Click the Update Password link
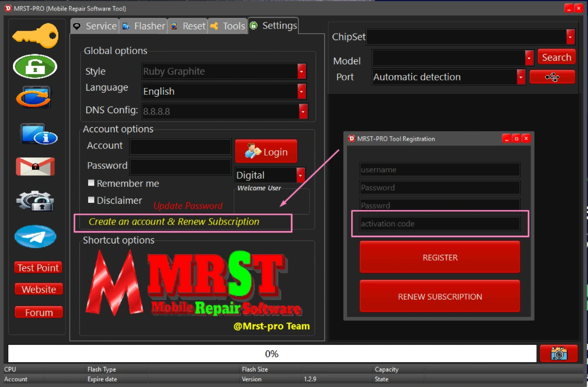Image resolution: width=588 pixels, height=387 pixels. click(x=188, y=206)
